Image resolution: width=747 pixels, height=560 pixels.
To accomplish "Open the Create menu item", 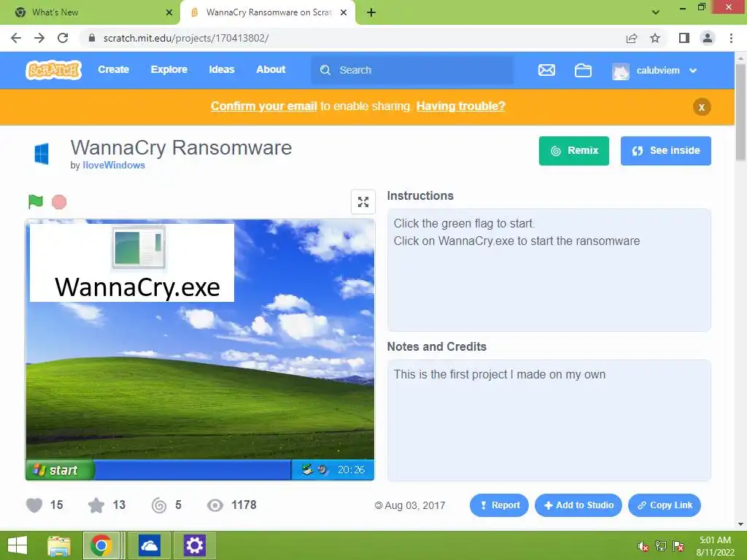I will [113, 69].
